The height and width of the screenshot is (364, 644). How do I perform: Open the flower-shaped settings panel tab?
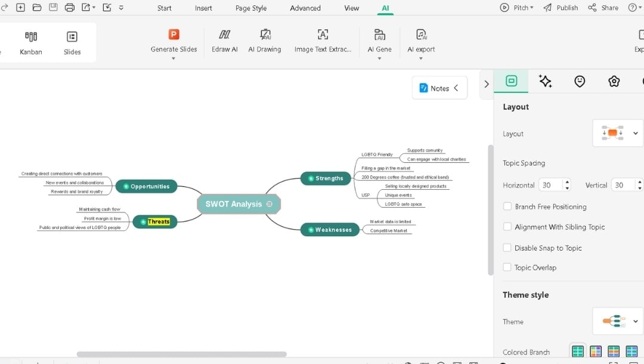point(614,81)
